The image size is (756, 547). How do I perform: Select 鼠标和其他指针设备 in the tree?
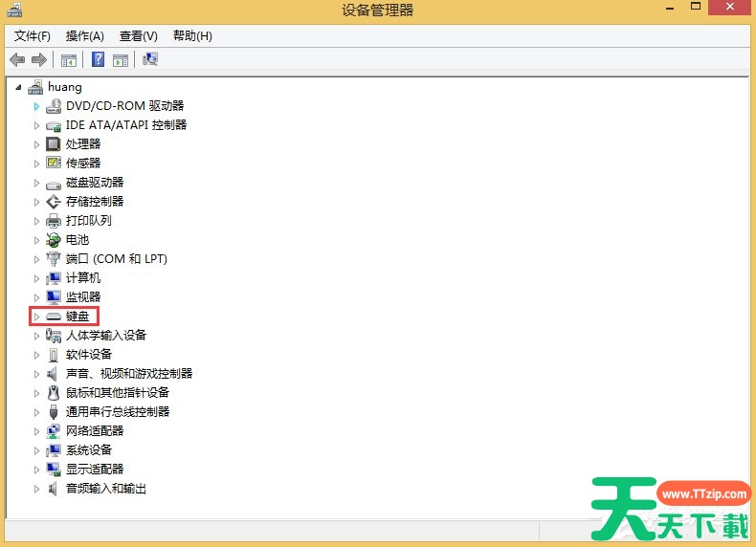click(x=118, y=393)
